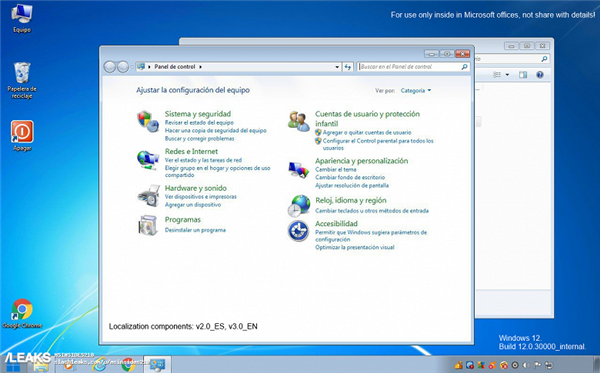
Task: Click Ajustar resolución de pantalla
Action: (x=352, y=186)
